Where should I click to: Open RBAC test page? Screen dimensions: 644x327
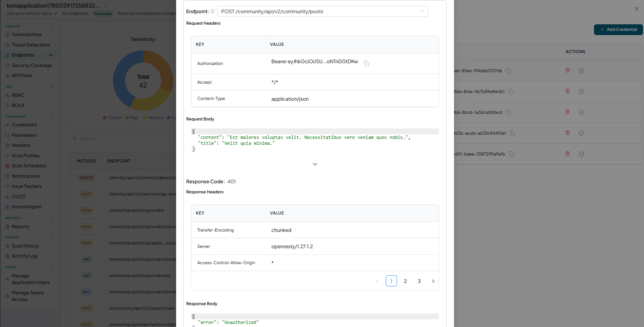[x=18, y=95]
